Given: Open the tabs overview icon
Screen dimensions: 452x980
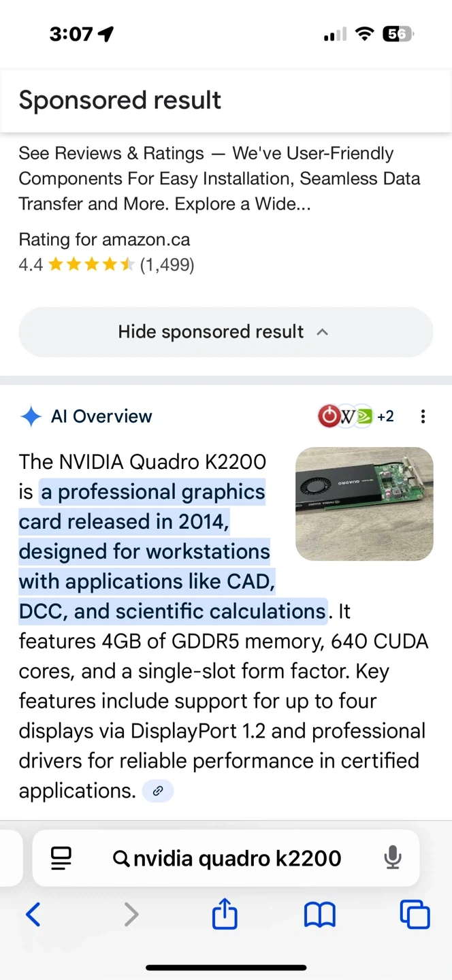Looking at the screenshot, I should 415,914.
